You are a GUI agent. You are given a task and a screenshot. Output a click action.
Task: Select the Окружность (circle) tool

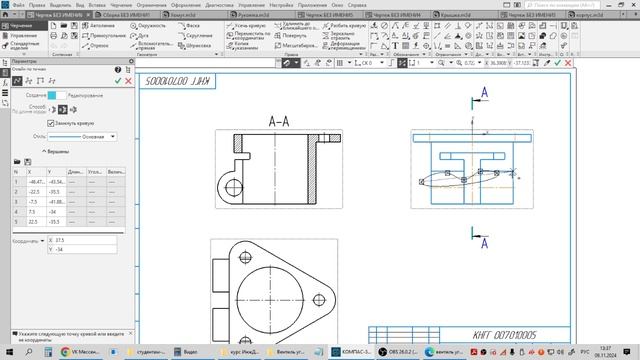pyautogui.click(x=148, y=26)
